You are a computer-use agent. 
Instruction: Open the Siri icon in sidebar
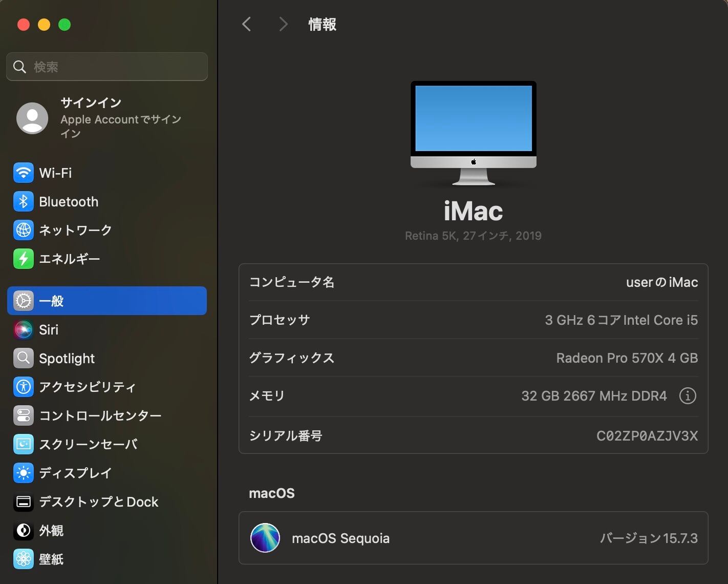[24, 330]
